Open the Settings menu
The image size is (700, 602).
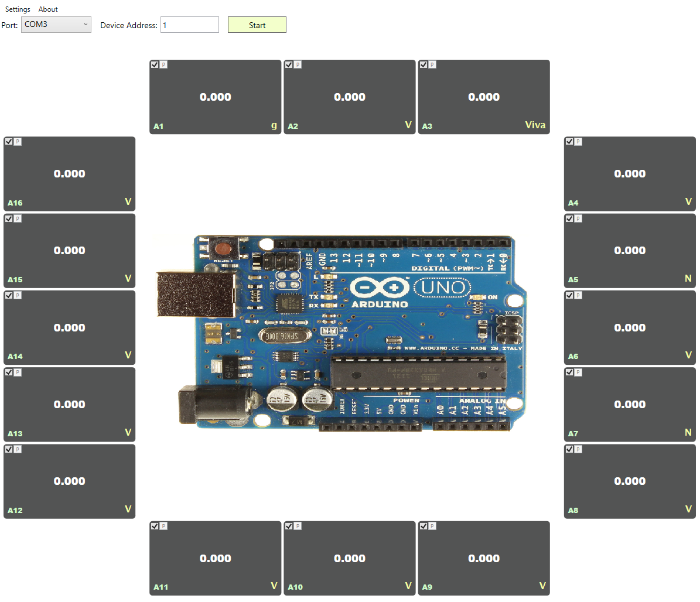point(17,9)
